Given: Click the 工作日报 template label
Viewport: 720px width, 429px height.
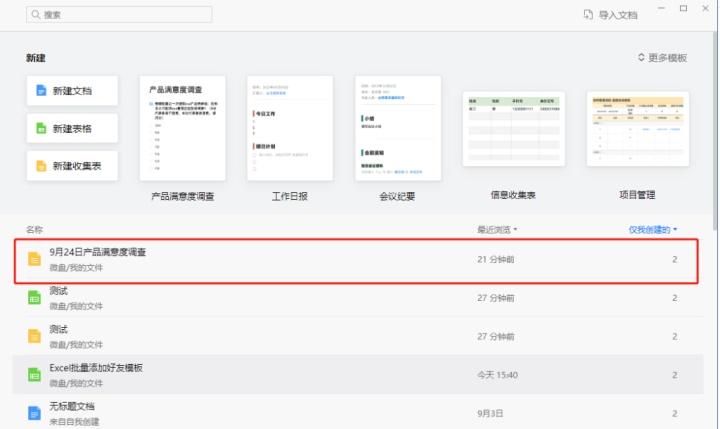Looking at the screenshot, I should click(290, 197).
